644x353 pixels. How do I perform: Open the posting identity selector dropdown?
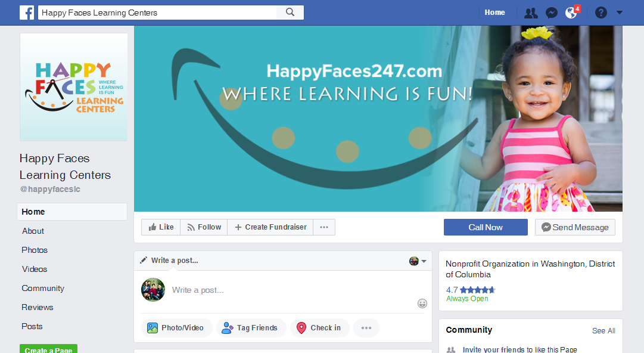(418, 261)
